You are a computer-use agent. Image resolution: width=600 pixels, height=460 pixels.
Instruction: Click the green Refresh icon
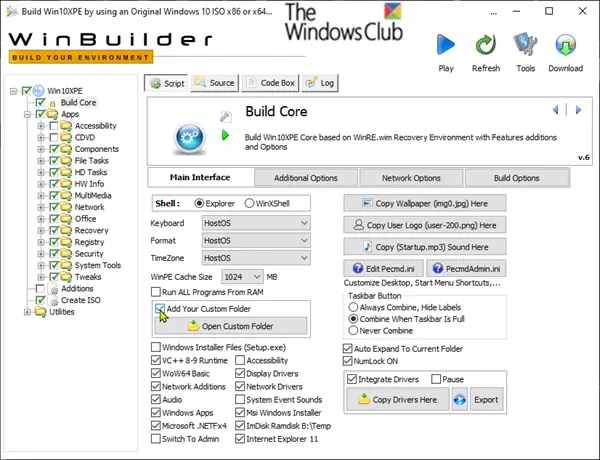[486, 45]
